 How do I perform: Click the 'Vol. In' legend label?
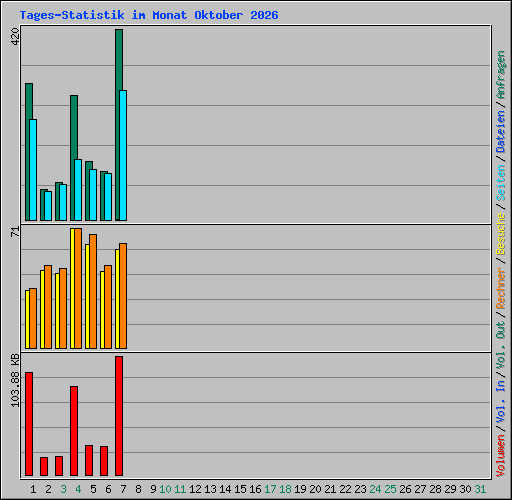point(501,402)
